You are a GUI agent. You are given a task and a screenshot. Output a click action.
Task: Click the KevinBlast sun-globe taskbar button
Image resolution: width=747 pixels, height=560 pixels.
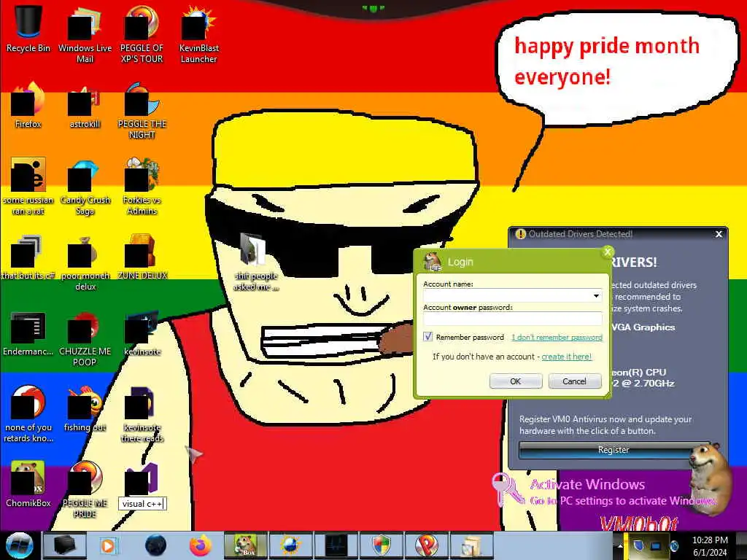click(x=290, y=545)
